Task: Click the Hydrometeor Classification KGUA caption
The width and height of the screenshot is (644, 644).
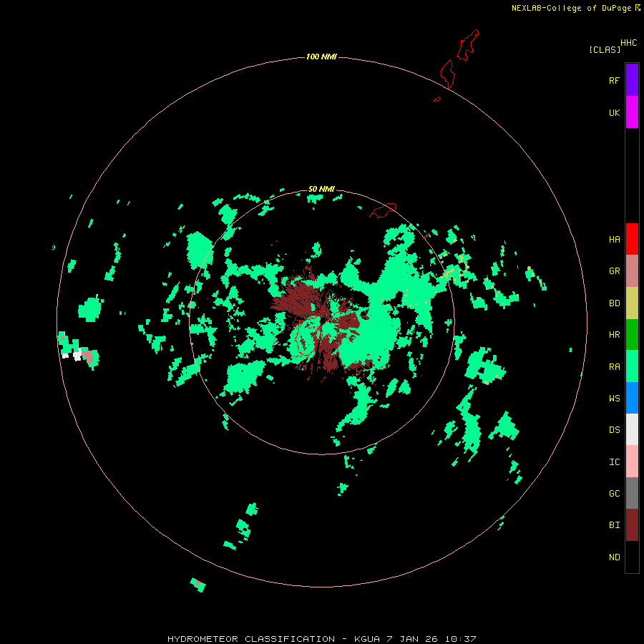Action: pyautogui.click(x=322, y=639)
